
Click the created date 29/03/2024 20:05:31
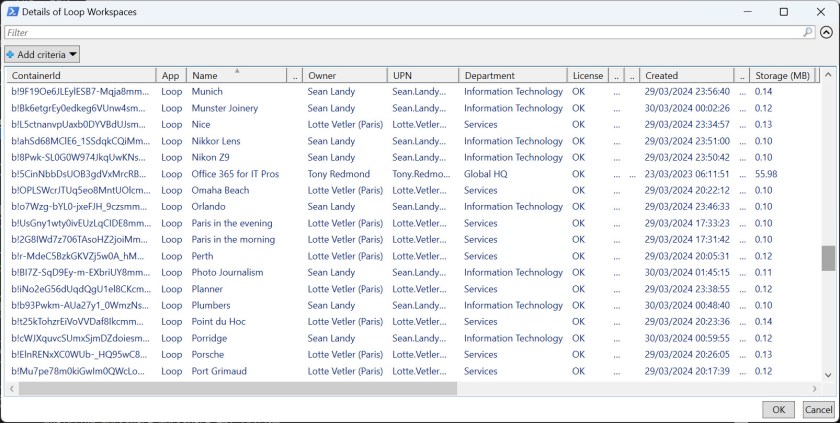click(687, 256)
